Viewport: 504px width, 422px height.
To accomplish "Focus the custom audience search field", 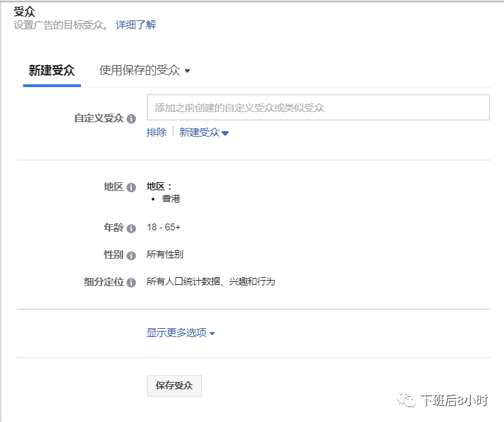I will 318,107.
